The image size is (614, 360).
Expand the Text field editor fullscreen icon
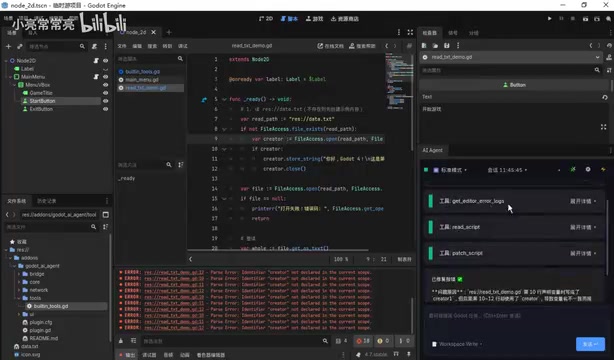tap(603, 127)
